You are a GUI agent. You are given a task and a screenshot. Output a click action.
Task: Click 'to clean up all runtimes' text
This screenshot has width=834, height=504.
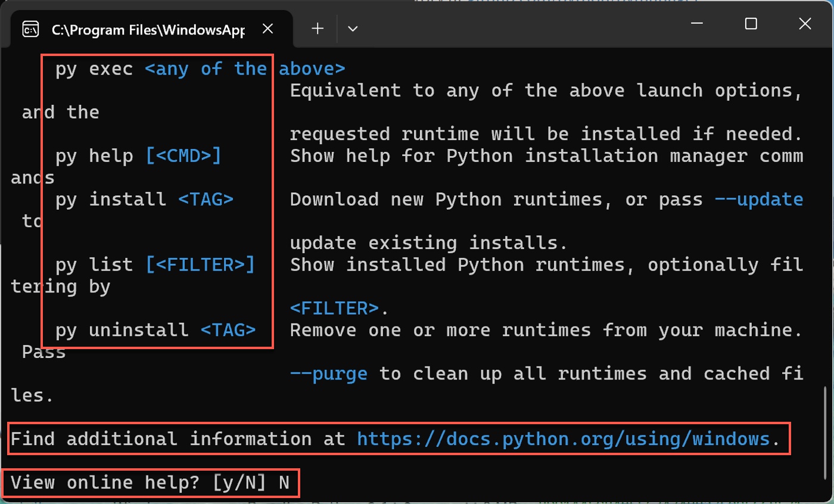pyautogui.click(x=513, y=374)
